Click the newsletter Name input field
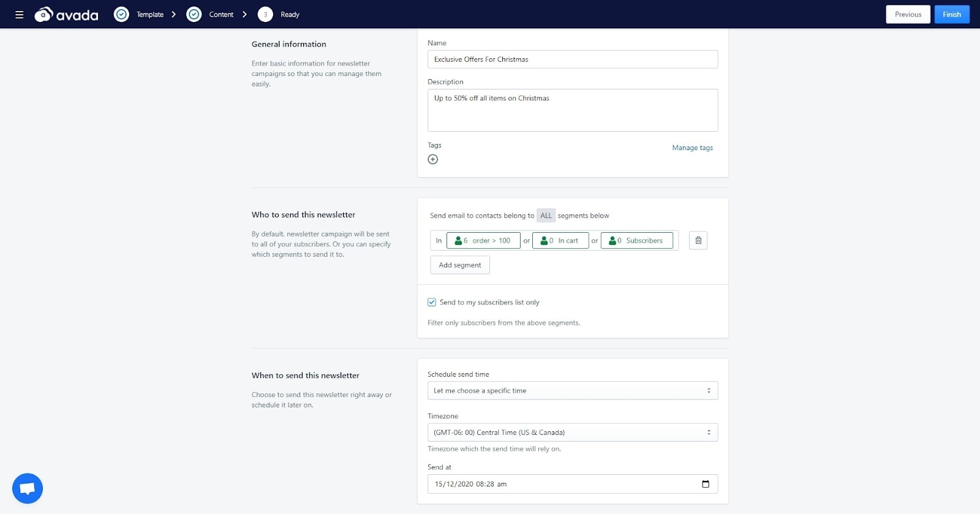Image resolution: width=980 pixels, height=514 pixels. tap(572, 59)
